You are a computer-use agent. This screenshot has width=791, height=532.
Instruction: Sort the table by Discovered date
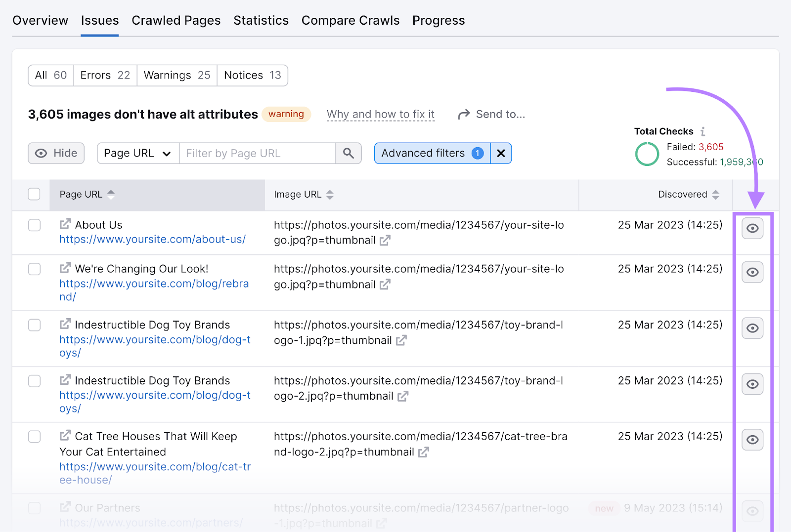715,194
